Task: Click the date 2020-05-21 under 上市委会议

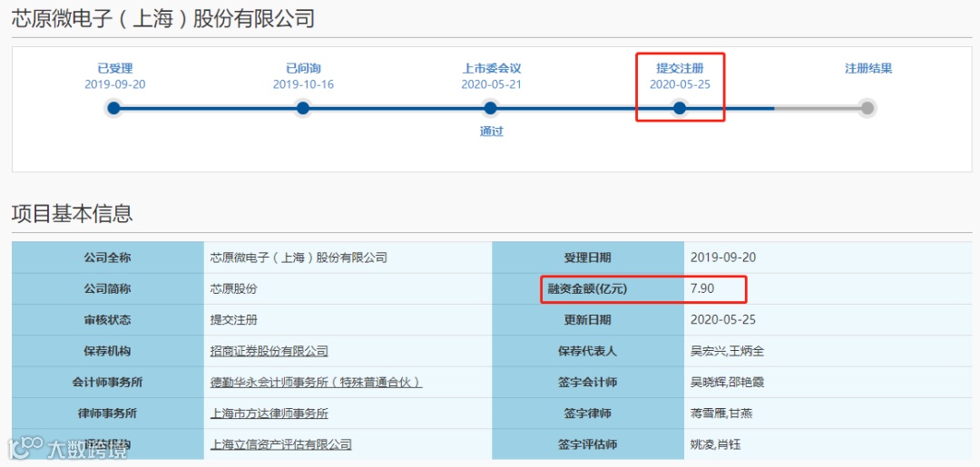Action: pos(491,84)
